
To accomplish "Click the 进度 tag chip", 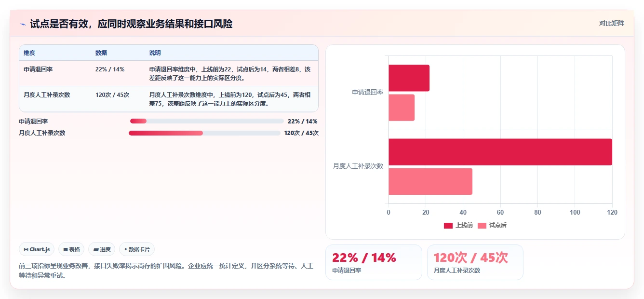I will pyautogui.click(x=102, y=249).
